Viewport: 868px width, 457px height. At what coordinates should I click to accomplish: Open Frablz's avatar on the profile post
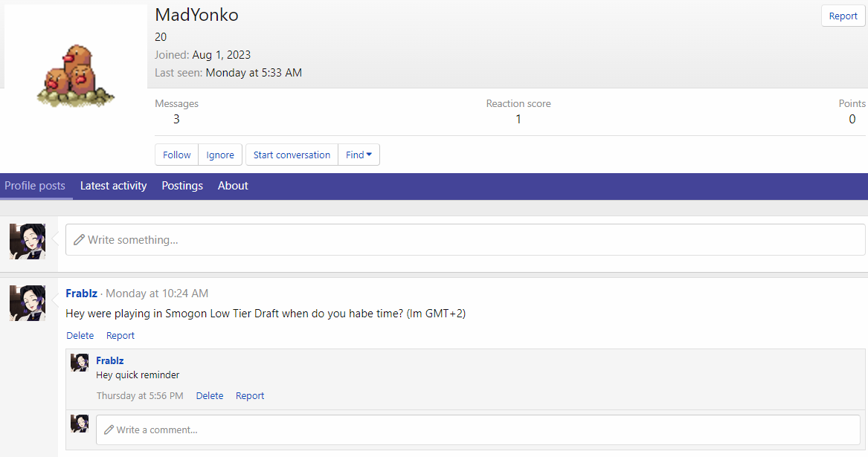[x=28, y=303]
